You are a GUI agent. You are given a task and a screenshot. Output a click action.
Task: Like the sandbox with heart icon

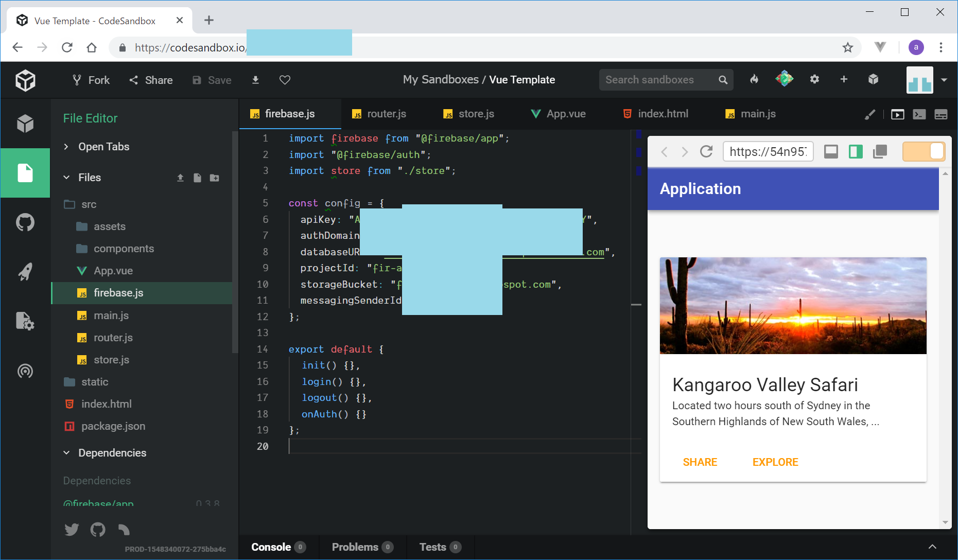click(x=285, y=80)
